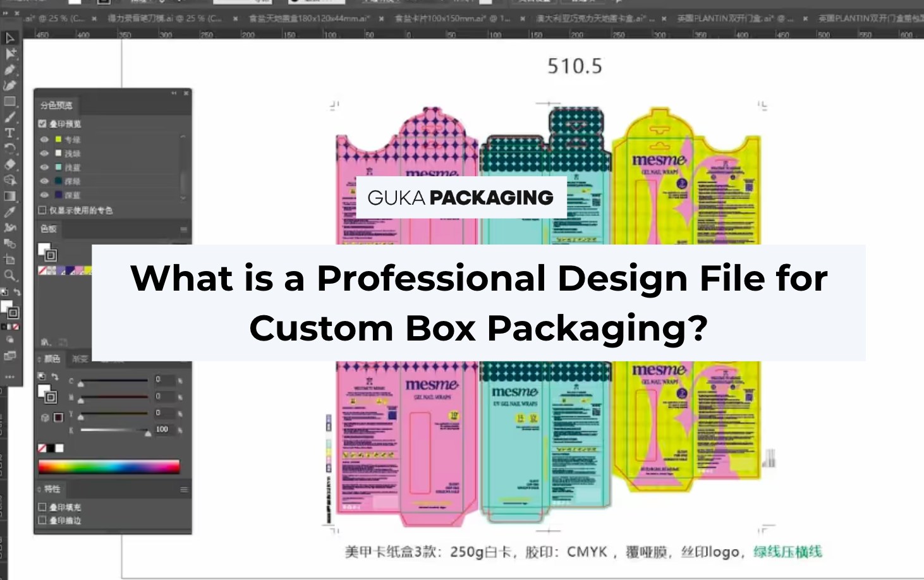Select the 颜色 color panel tab
The image size is (924, 580).
[52, 359]
